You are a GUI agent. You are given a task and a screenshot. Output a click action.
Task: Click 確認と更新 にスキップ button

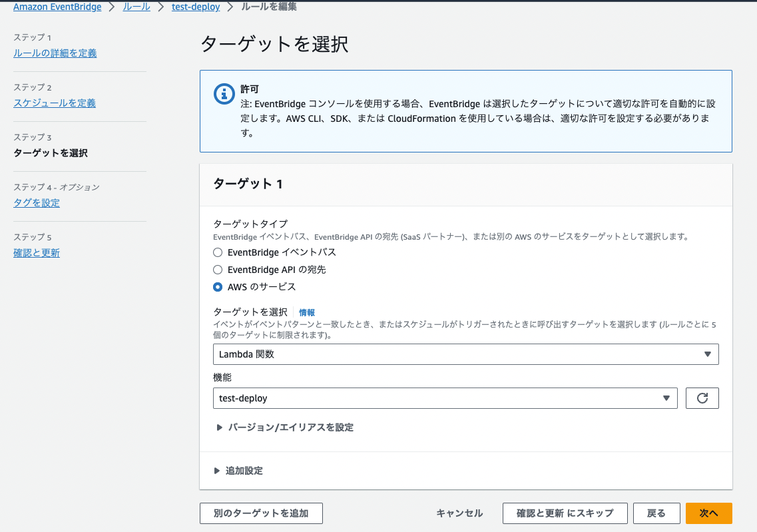pyautogui.click(x=565, y=513)
